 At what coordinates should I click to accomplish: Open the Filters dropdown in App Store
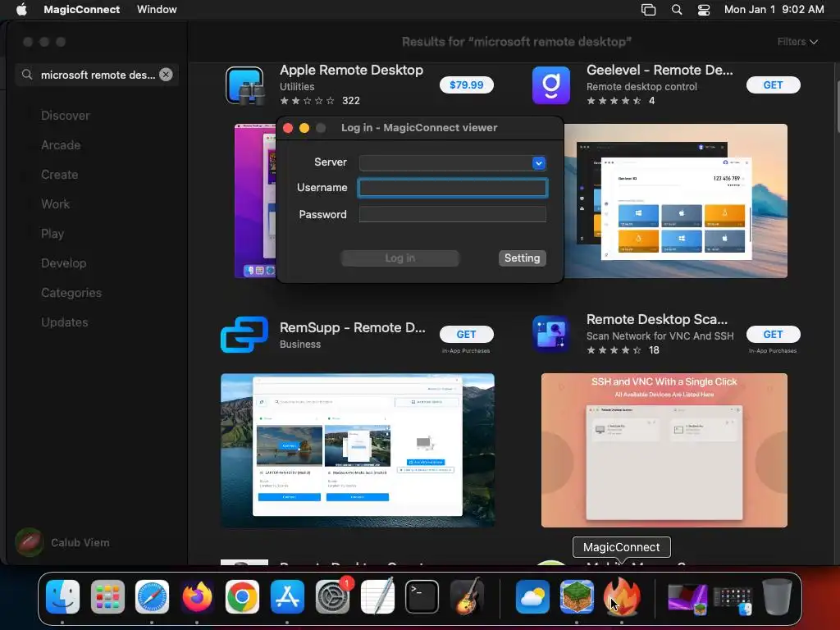pos(797,42)
